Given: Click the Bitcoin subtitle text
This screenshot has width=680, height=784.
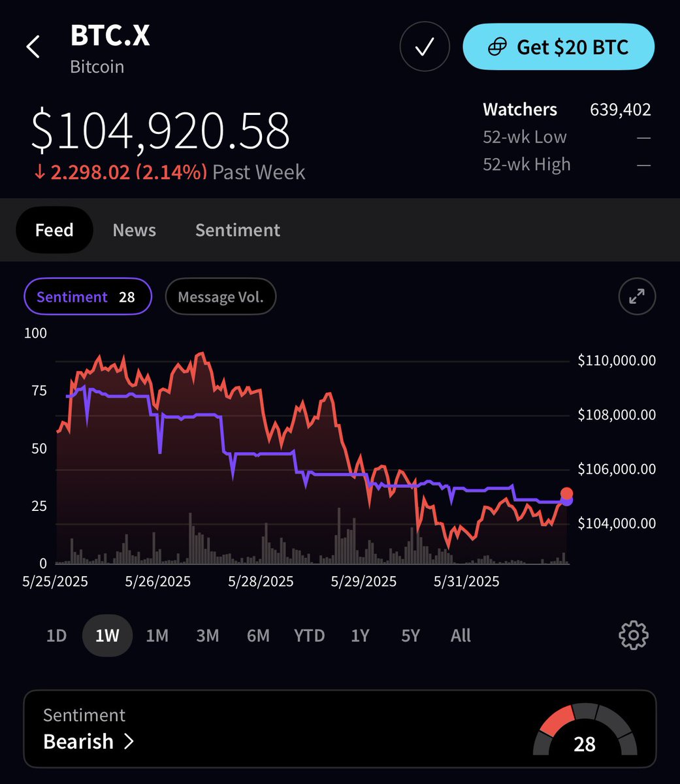Looking at the screenshot, I should pos(97,67).
